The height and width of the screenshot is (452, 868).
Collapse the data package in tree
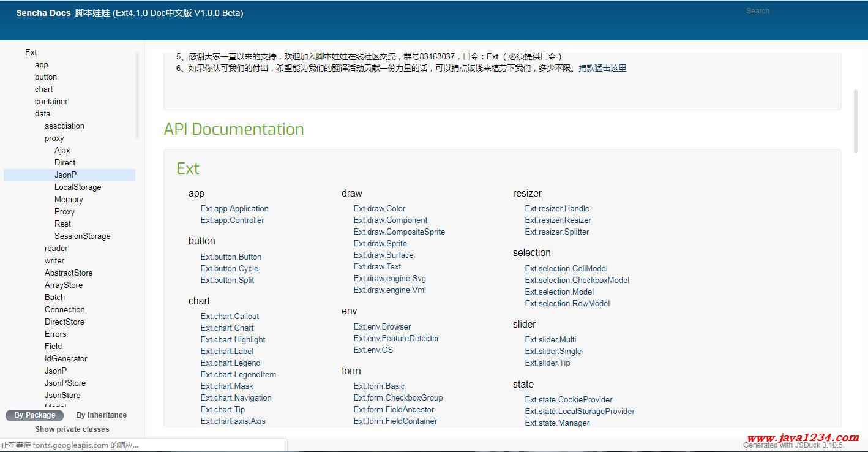43,114
